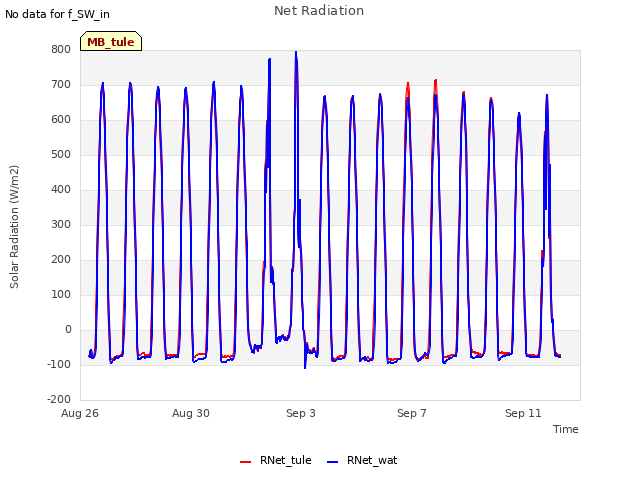Image resolution: width=640 pixels, height=480 pixels.
Task: Click the Sep 11 x-axis tick label
Action: click(x=523, y=413)
